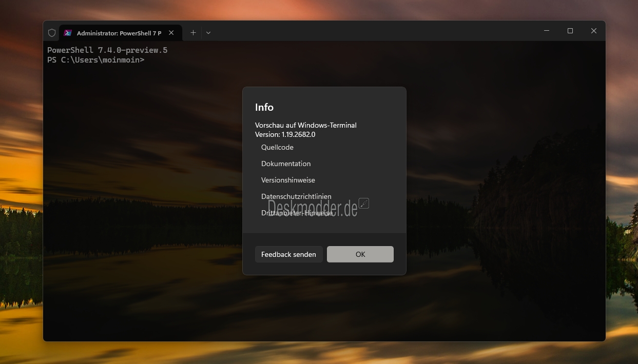Open the Drittanbieter-Hinweise link
This screenshot has width=638, height=364.
coord(297,213)
